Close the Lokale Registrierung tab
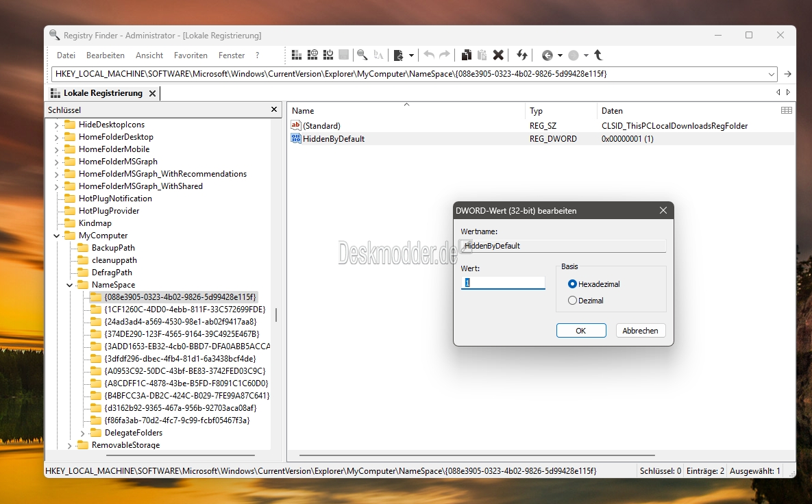812x504 pixels. pyautogui.click(x=152, y=94)
